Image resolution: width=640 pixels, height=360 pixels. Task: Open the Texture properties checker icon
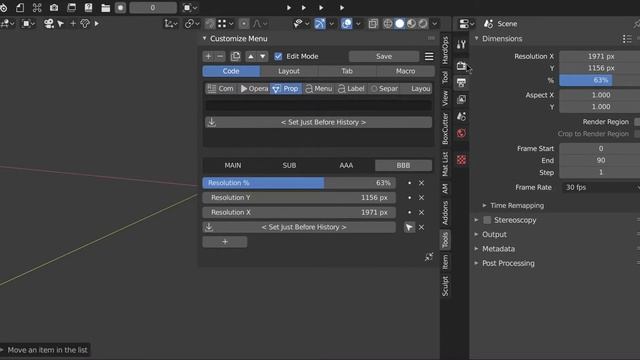461,160
